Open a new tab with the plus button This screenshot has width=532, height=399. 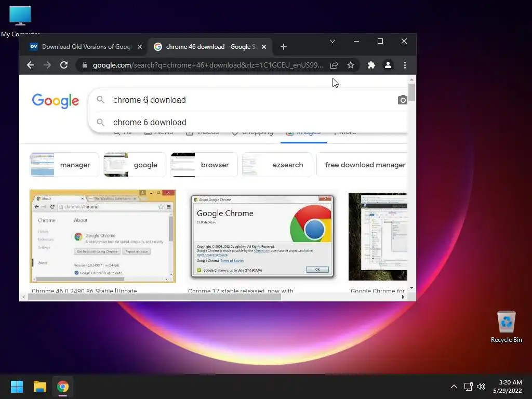tap(284, 47)
